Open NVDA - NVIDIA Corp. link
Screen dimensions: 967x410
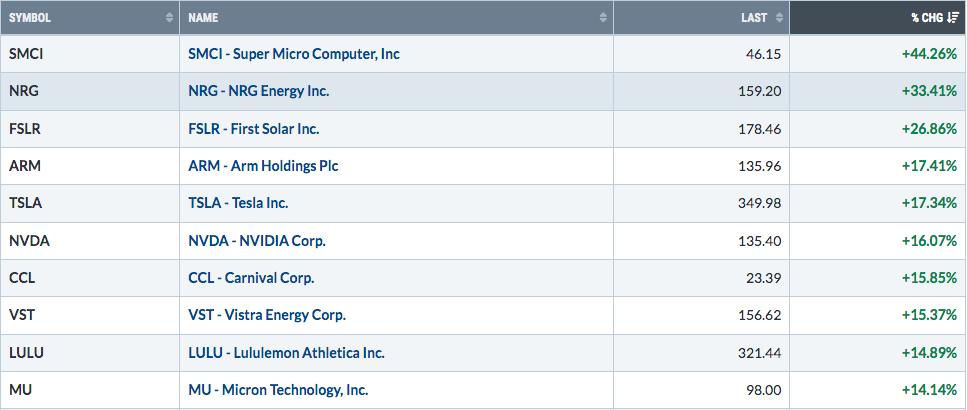(257, 240)
